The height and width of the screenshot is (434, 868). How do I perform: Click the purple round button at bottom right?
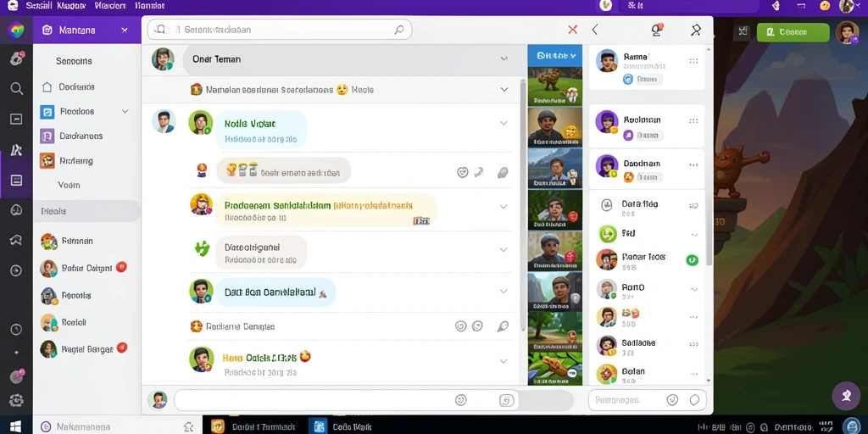(846, 395)
